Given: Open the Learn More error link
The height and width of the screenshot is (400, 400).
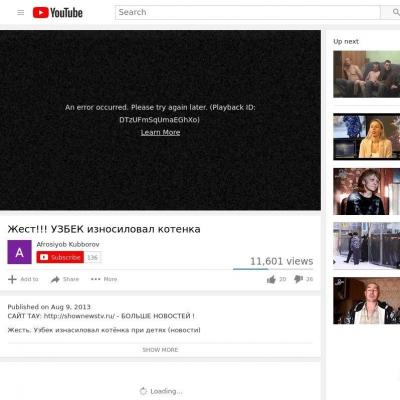Looking at the screenshot, I should click(x=160, y=132).
